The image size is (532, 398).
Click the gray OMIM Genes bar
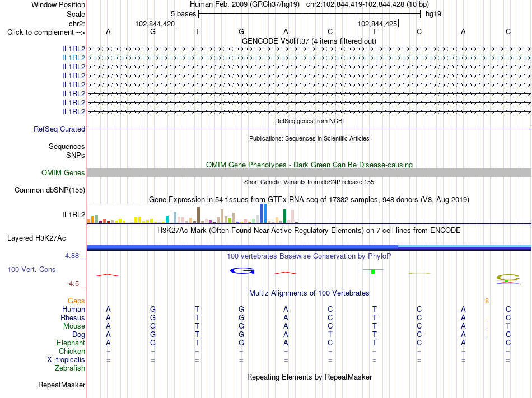point(309,173)
